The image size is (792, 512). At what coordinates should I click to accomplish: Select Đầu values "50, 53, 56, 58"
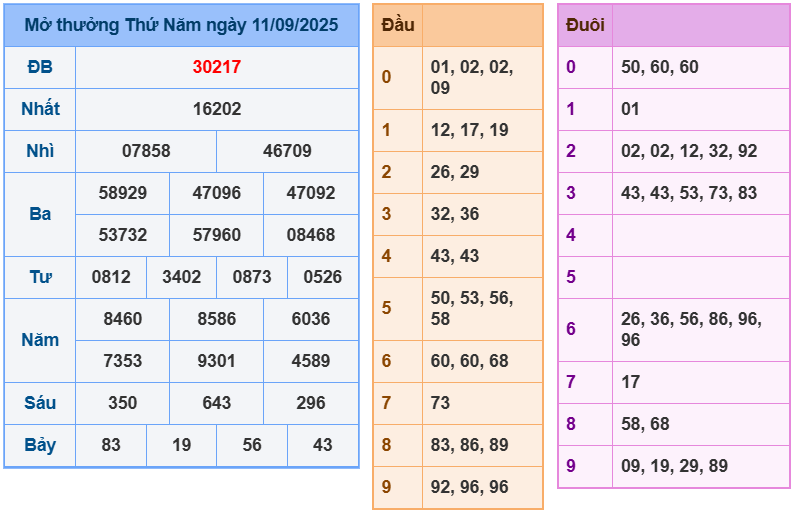pos(472,309)
